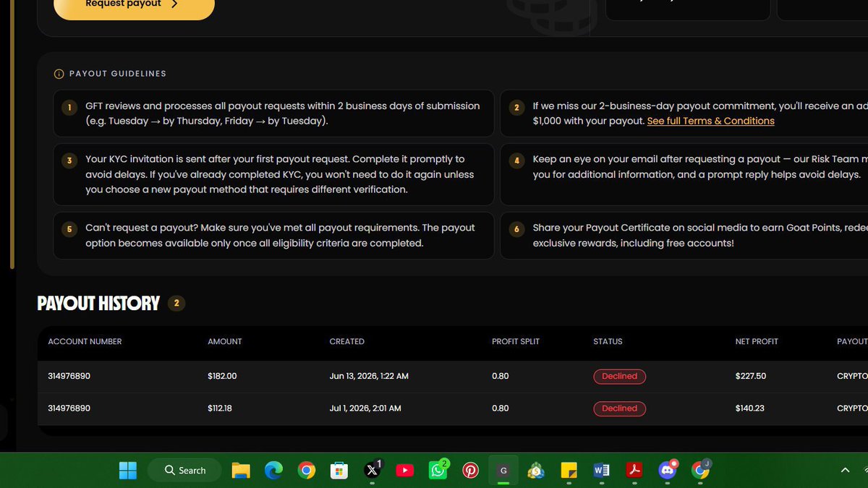Open the Chrome profile J window on taskbar

700,471
